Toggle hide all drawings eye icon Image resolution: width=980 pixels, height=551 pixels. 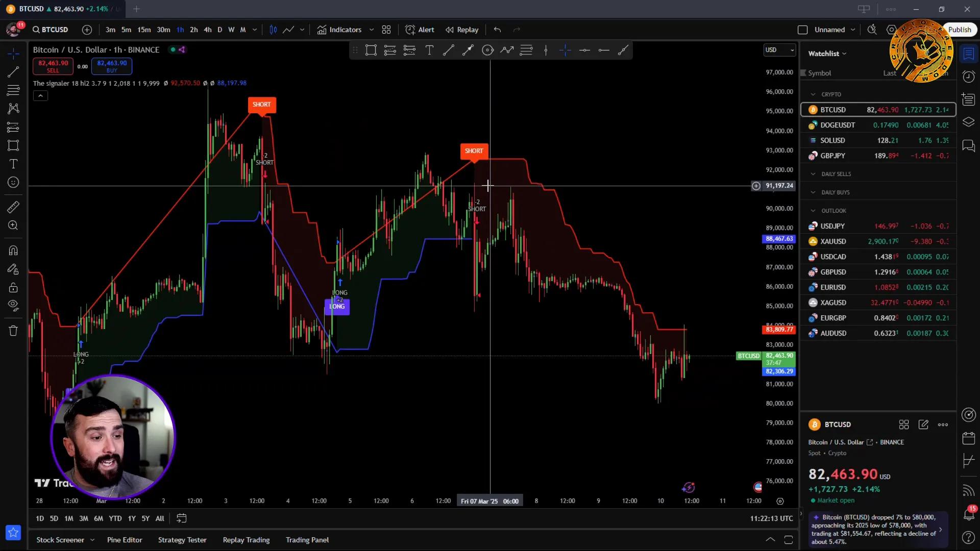[x=13, y=306]
